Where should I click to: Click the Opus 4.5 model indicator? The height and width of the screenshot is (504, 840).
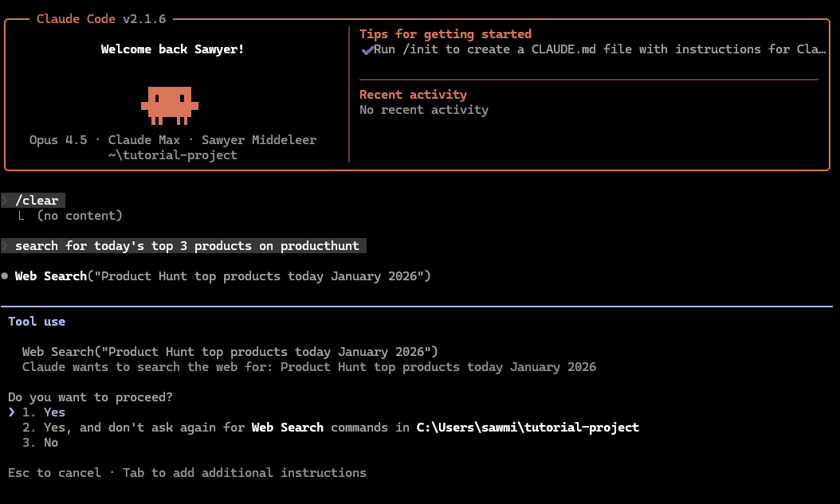[57, 139]
